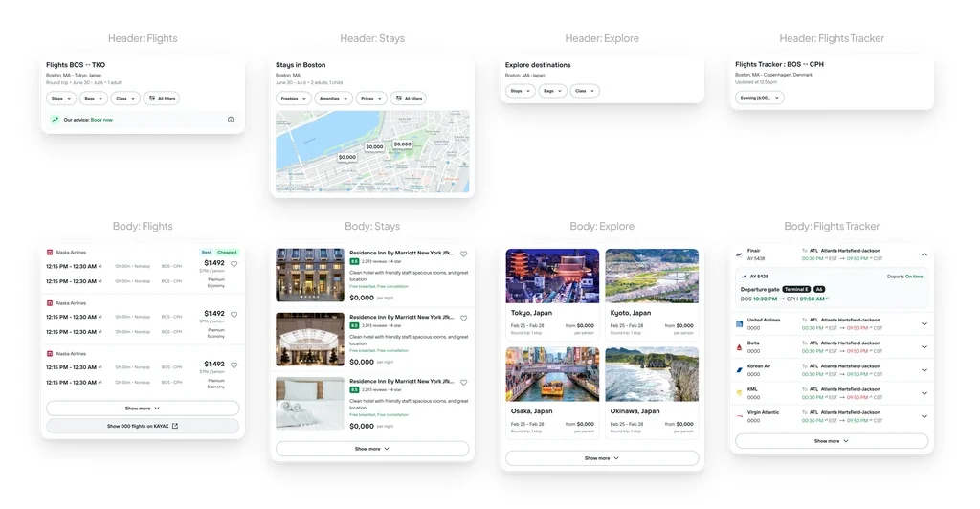Screen dimensions: 980x509
Task: Click the Virgin Atlantic logo icon
Action: [740, 416]
